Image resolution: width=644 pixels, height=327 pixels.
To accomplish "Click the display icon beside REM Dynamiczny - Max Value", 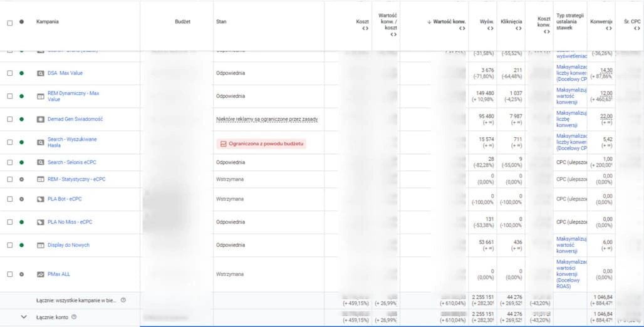I will pos(41,96).
